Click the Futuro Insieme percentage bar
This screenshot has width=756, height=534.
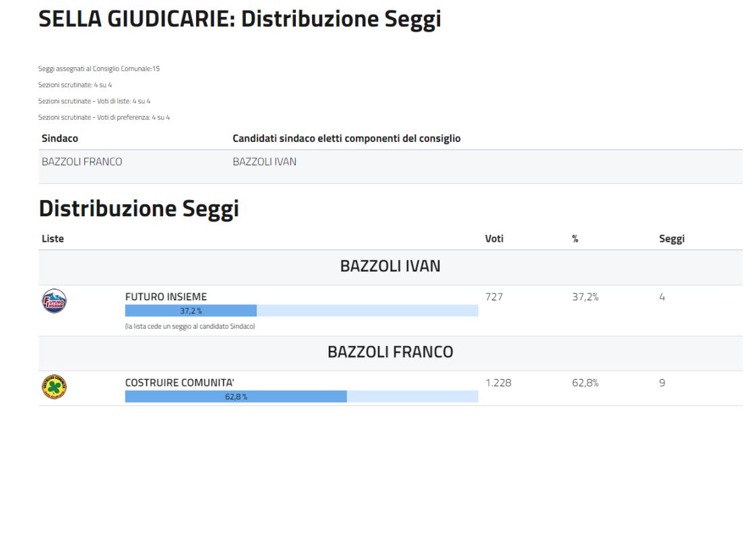tap(301, 310)
